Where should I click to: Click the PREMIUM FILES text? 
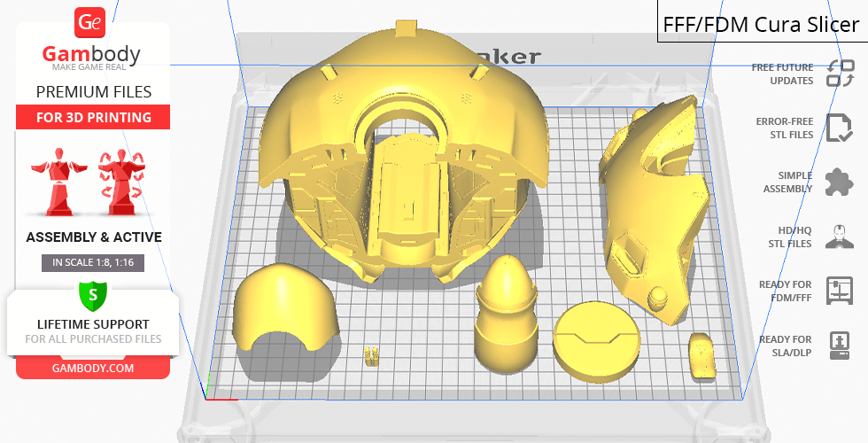pos(94,92)
